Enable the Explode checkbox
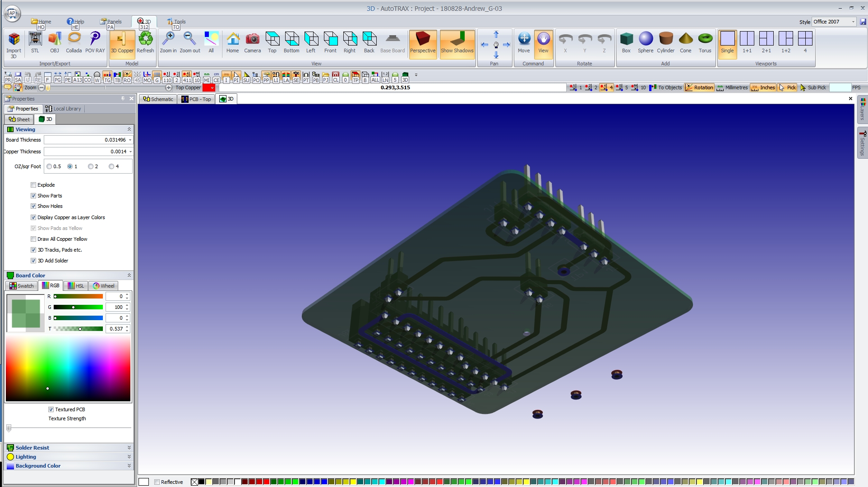This screenshot has width=868, height=487. pos(33,185)
